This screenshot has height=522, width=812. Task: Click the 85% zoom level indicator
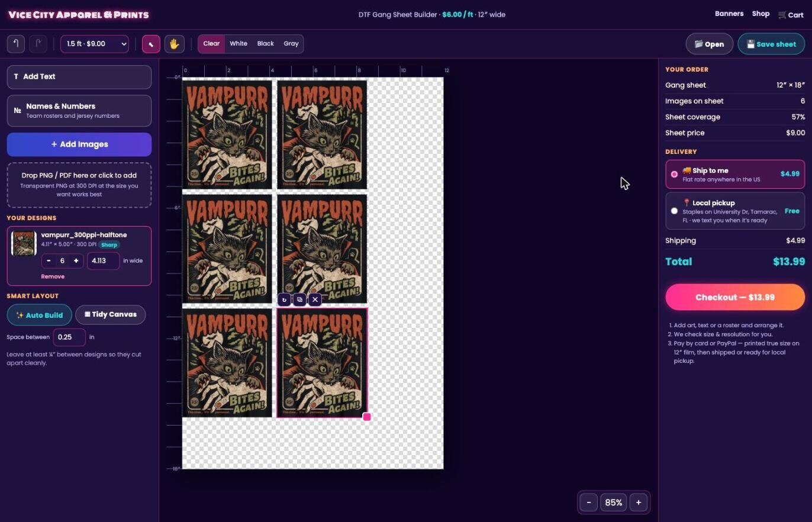click(x=614, y=502)
